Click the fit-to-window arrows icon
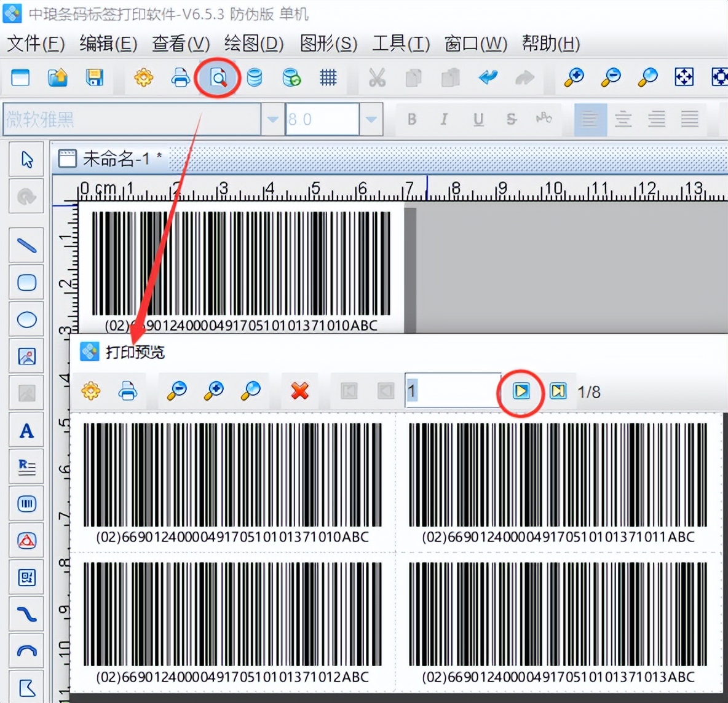Screen dimensions: 728x703 pyautogui.click(x=684, y=77)
